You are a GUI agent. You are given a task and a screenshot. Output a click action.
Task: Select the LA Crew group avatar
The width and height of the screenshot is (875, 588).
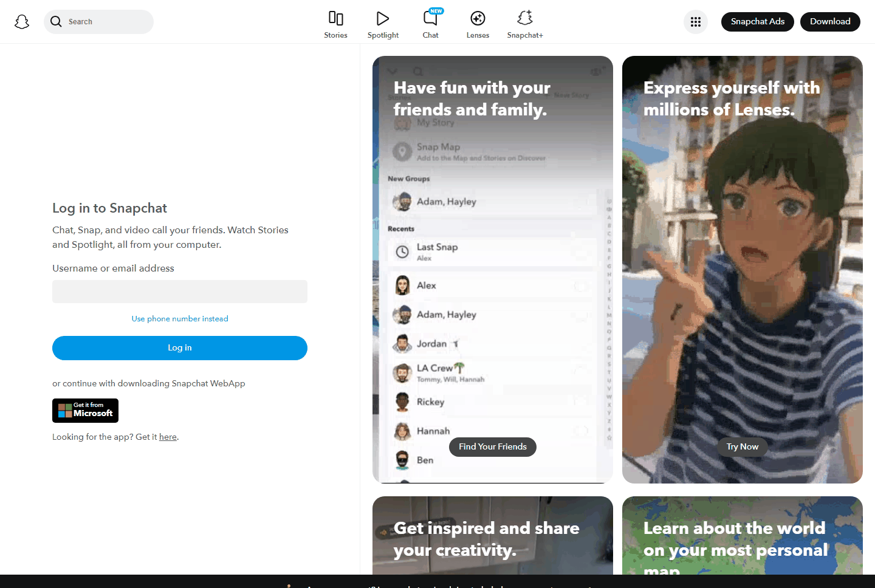pyautogui.click(x=402, y=373)
